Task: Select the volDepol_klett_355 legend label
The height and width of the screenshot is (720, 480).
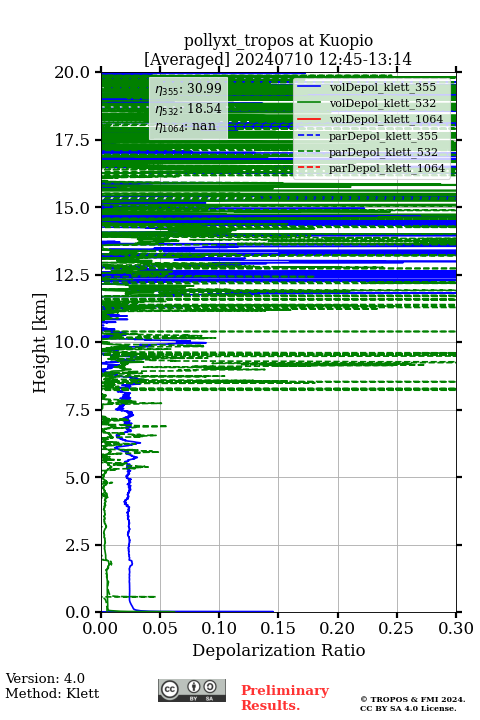Action: 383,87
